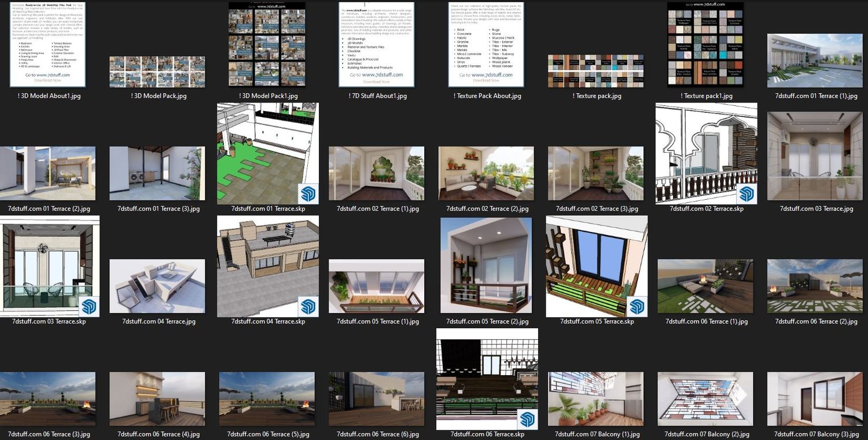Viewport: 868px width, 440px height.
Task: Select the 07 Balcony (2).jpg thumbnail image
Action: click(x=706, y=399)
